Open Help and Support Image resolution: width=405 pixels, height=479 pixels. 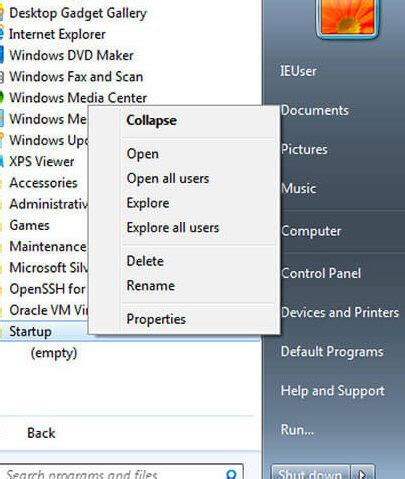333,391
